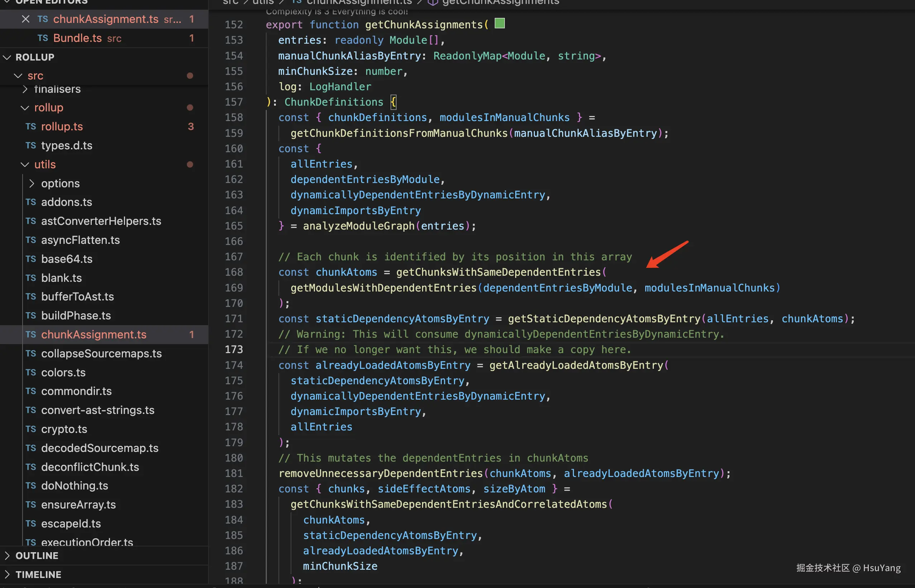
Task: Click the TS icon of Bundle.ts
Action: [x=43, y=38]
